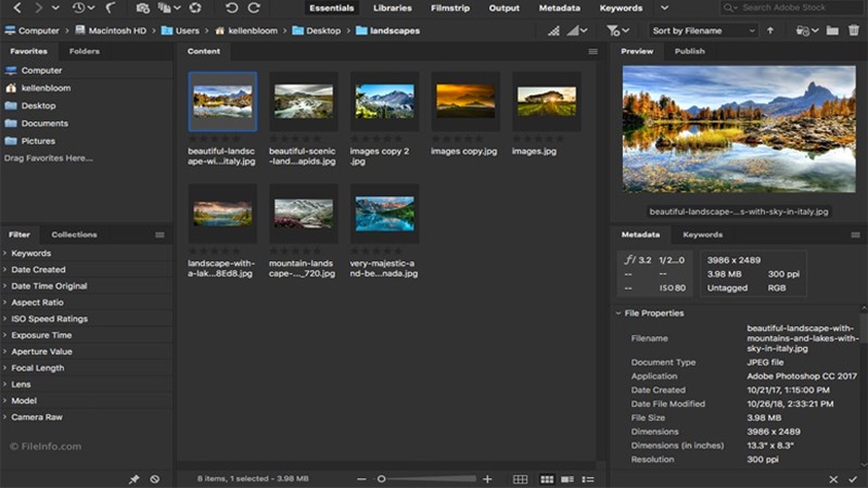This screenshot has height=488, width=868.
Task: Switch to the Filmstrip workspace
Action: tap(450, 8)
